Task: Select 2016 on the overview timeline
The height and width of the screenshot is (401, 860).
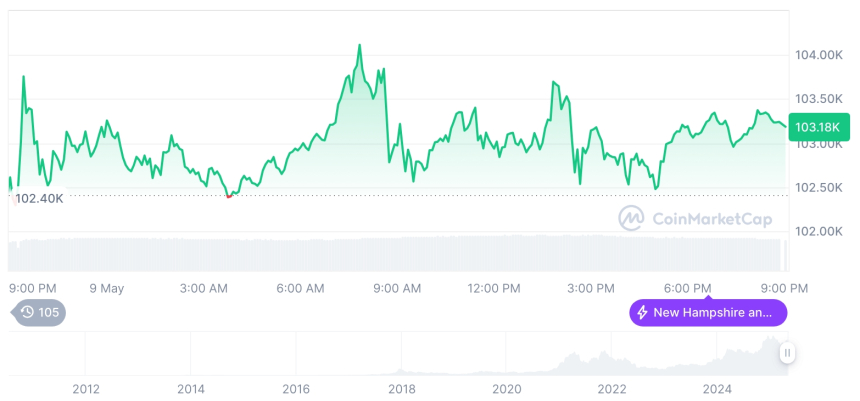Action: 296,389
